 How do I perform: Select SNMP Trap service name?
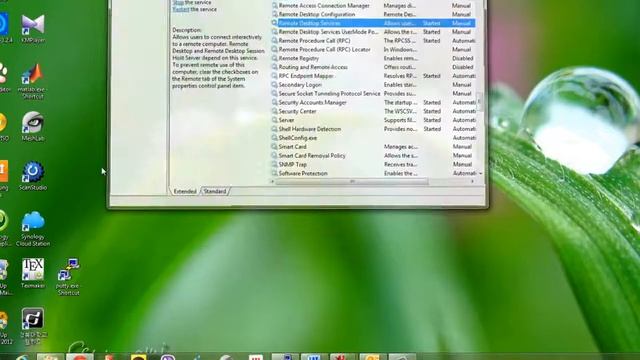[x=293, y=164]
